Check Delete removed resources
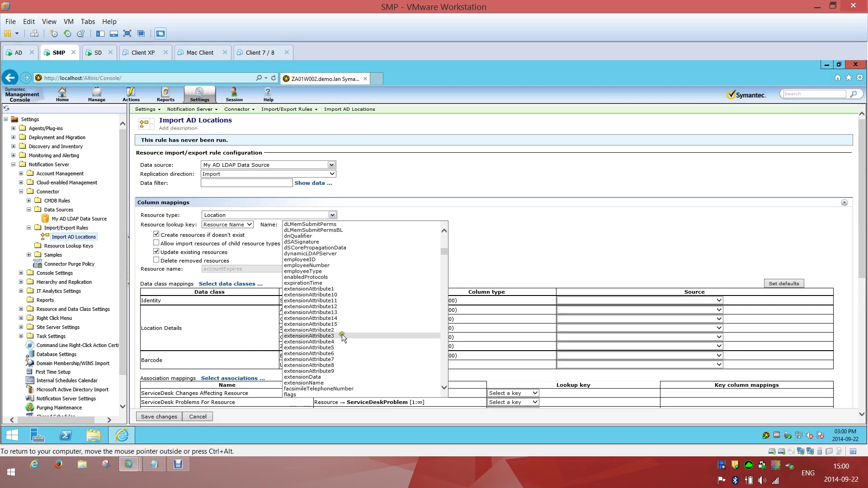 point(156,260)
